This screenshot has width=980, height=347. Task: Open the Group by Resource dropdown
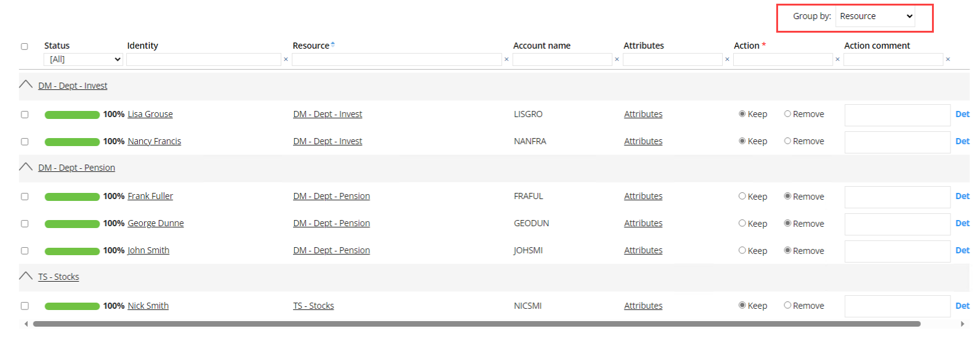coord(875,17)
